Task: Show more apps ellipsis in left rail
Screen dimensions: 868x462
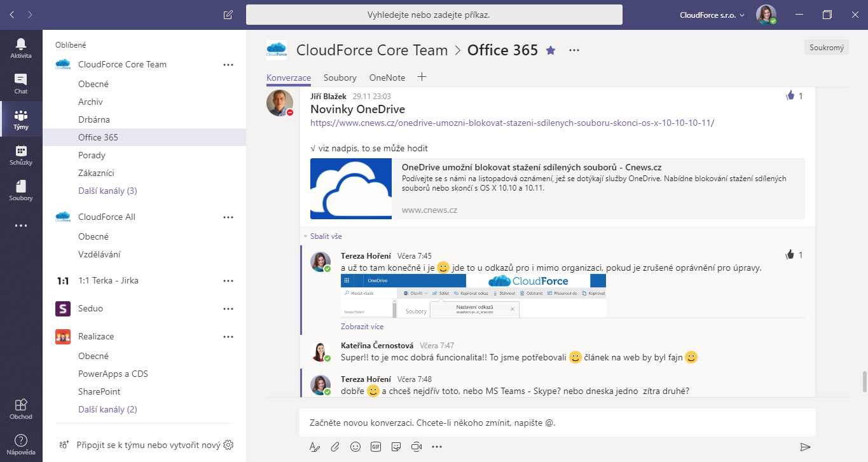Action: tap(21, 226)
